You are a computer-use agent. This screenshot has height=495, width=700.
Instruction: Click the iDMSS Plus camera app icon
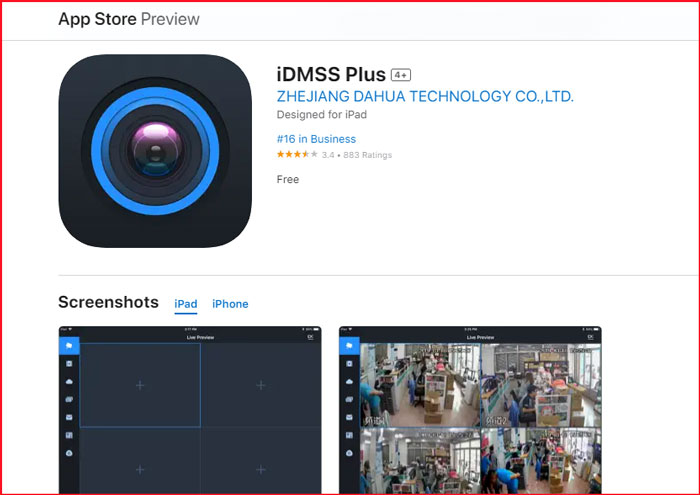point(155,151)
